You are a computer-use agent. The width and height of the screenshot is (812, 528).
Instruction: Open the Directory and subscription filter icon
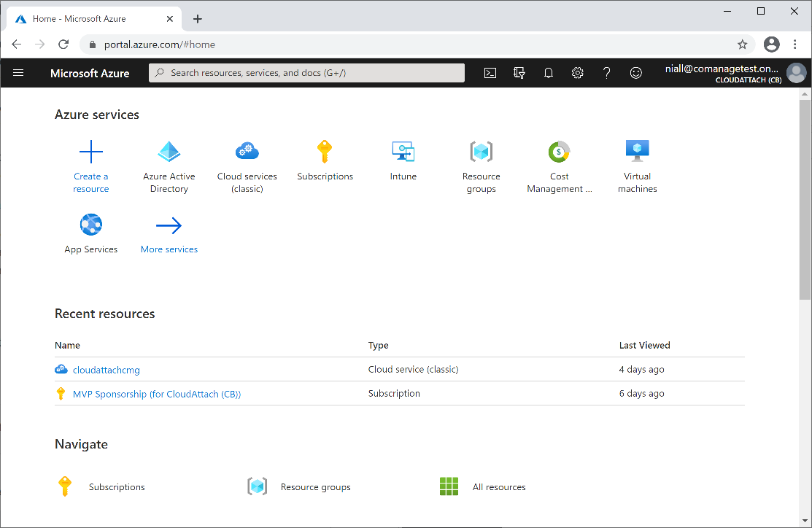(x=519, y=73)
